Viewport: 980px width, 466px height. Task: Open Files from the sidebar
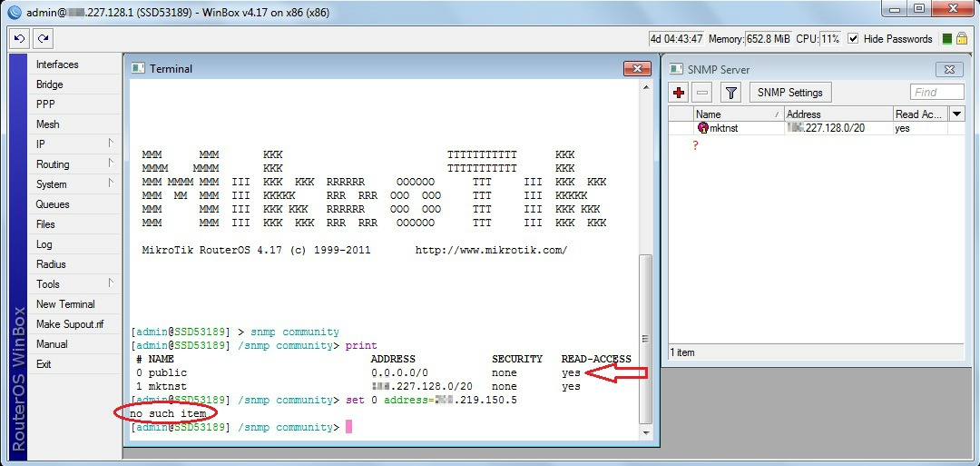click(73, 224)
